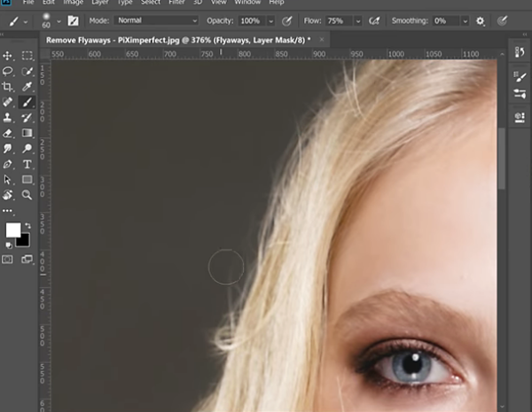Select the Horizontal Type tool

coord(27,165)
